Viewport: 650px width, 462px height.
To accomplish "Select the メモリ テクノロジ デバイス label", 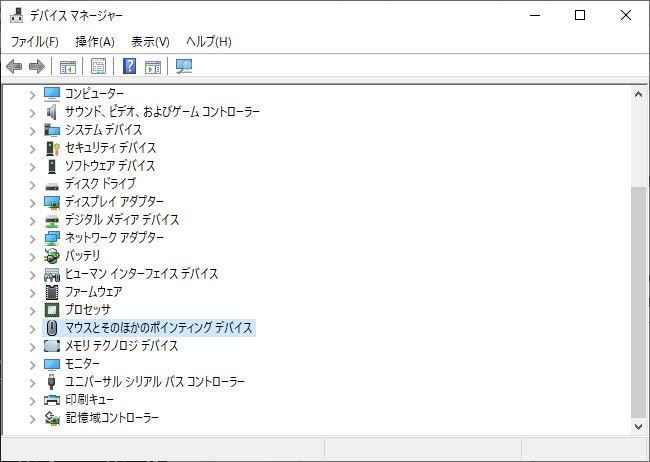I will (121, 346).
